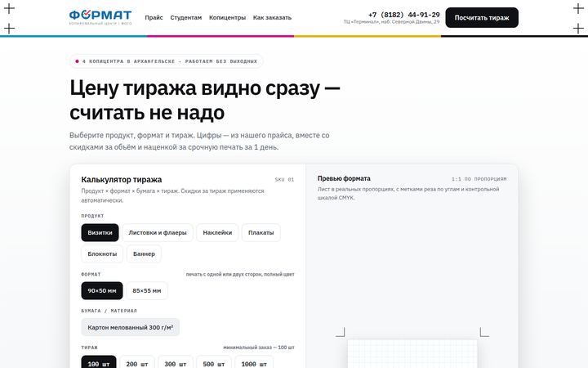Screen dimensions: 588x368
Task: Pick 85×55 мм format
Action: point(147,290)
